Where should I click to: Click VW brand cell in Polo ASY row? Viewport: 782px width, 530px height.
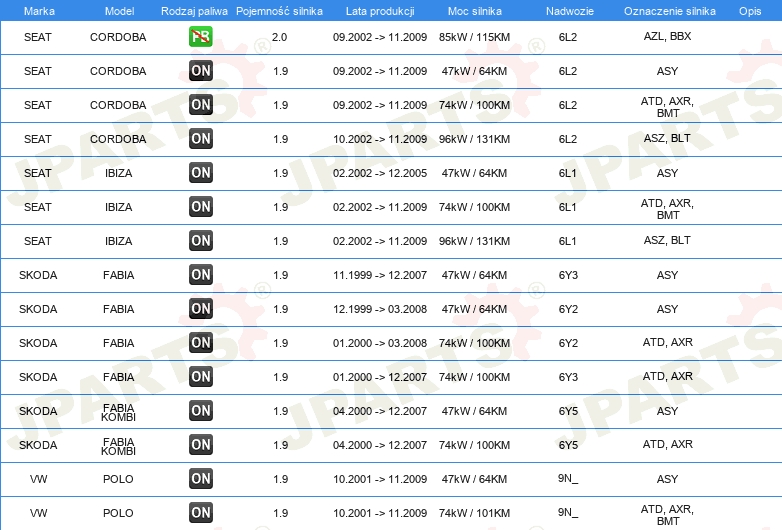(x=38, y=479)
